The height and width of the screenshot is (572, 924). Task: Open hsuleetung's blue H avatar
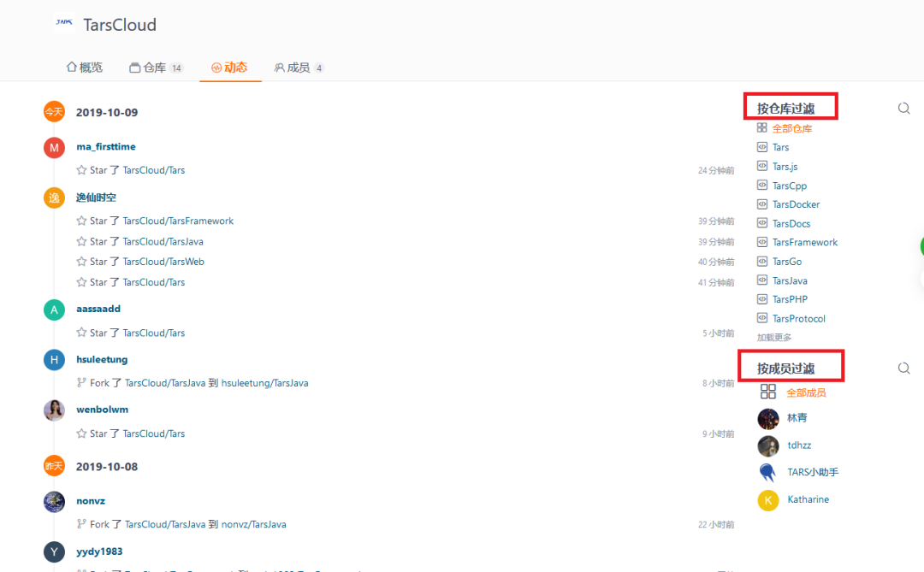[x=54, y=360]
